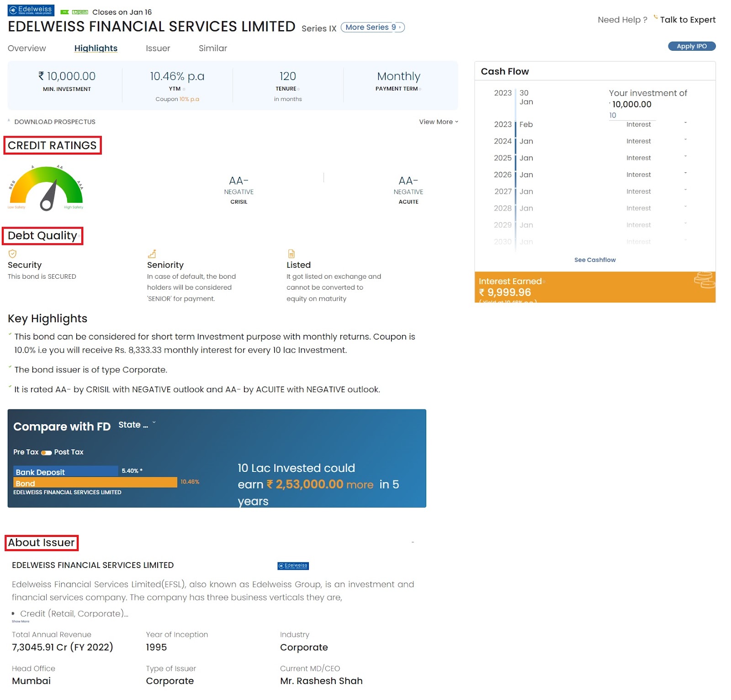The image size is (731, 700).
Task: Click the phone icon beside Talk to Expert
Action: [656, 18]
